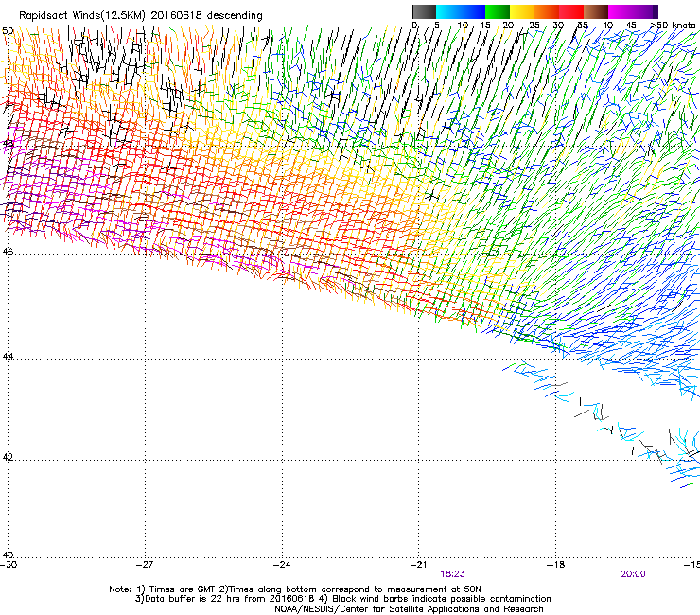The image size is (700, 615).
Task: Click the green 15-20 knots legend swatch
Action: click(x=498, y=11)
